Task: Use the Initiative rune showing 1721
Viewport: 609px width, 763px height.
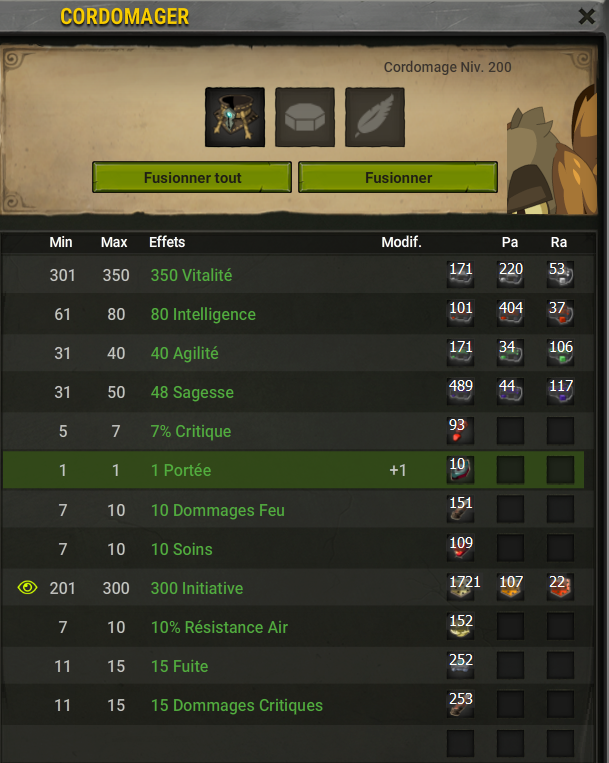Action: pyautogui.click(x=462, y=587)
